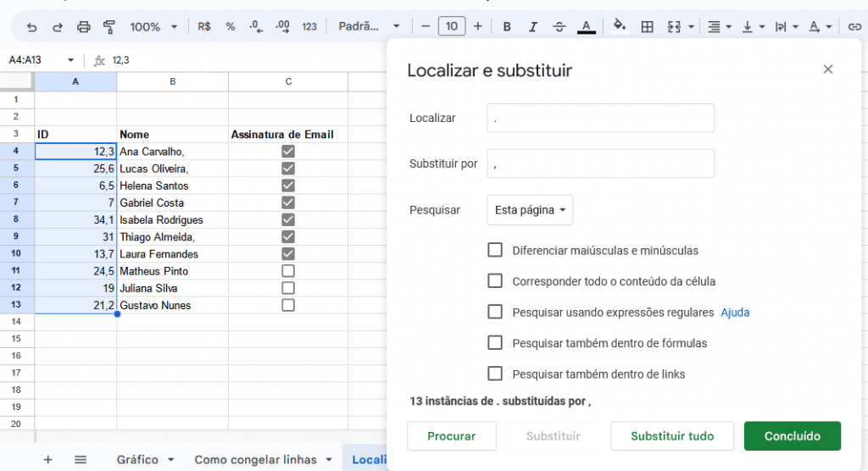The image size is (868, 471).
Task: Open the font family dropdown
Action: 366,26
